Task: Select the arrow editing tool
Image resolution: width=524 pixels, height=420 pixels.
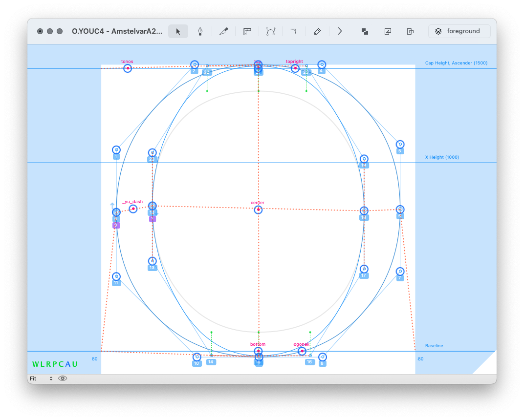Action: (x=178, y=31)
